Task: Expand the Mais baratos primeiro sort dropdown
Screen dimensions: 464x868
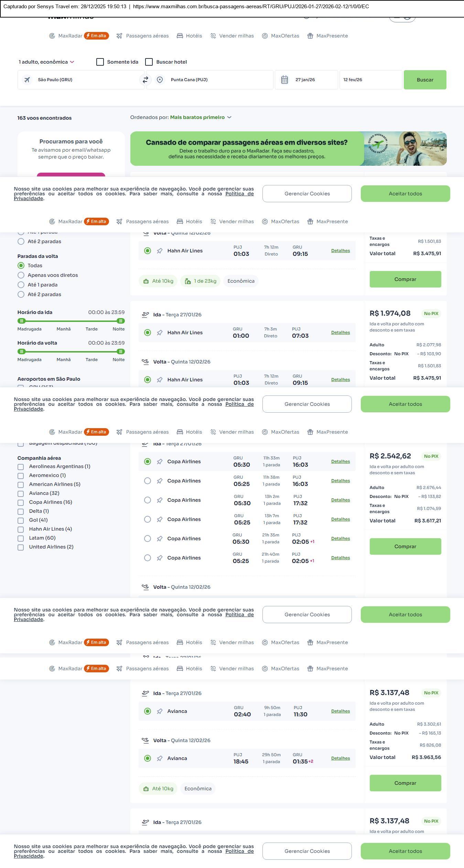Action: (201, 117)
